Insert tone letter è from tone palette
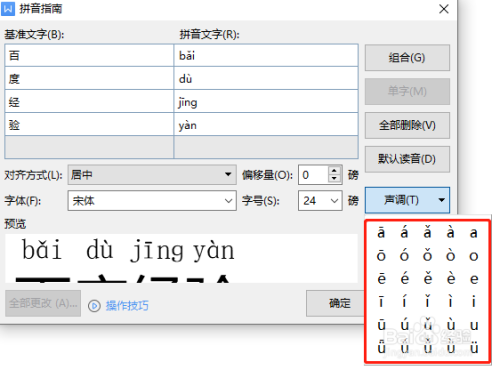Viewport: 500px width, 370px height. 451,278
